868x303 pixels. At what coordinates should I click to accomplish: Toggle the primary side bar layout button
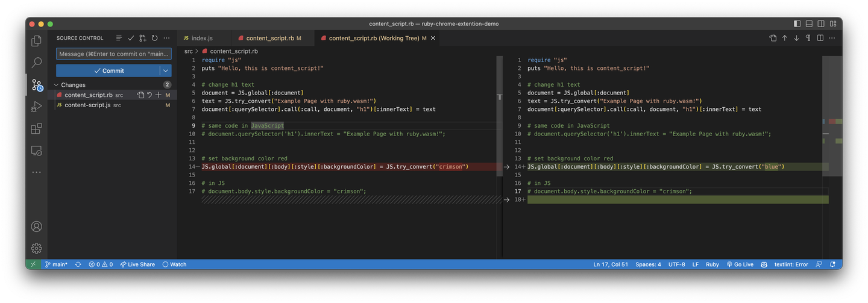click(x=797, y=24)
